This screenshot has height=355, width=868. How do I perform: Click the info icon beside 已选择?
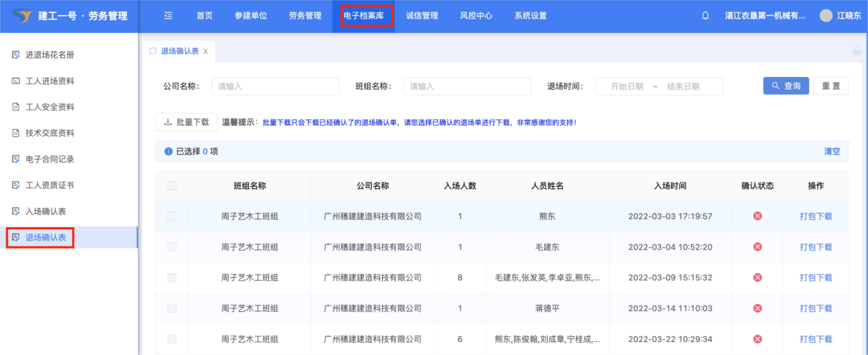168,152
